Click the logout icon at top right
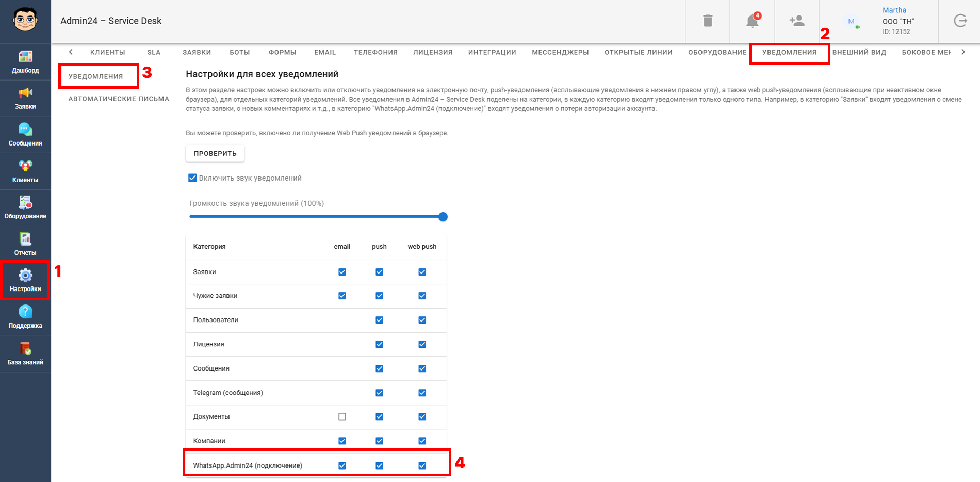The height and width of the screenshot is (482, 980). [x=960, y=21]
